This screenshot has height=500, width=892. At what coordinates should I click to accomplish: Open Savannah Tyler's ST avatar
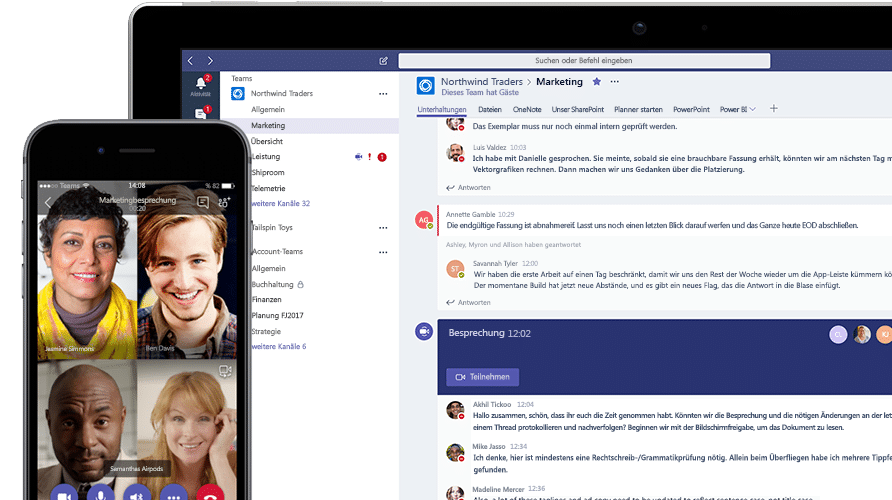455,268
